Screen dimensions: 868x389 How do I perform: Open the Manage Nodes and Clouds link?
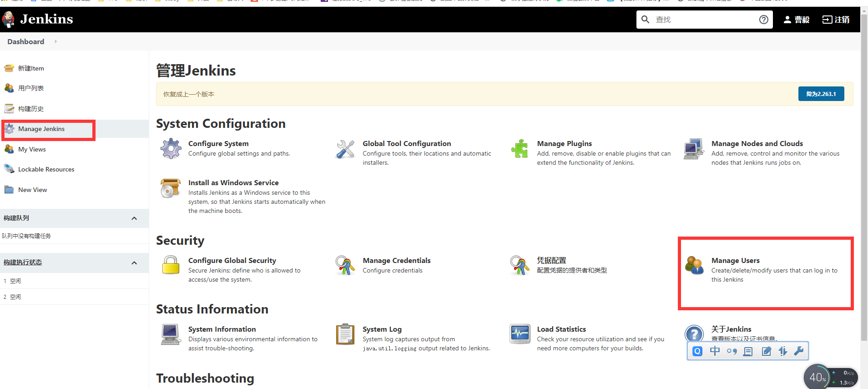click(757, 143)
